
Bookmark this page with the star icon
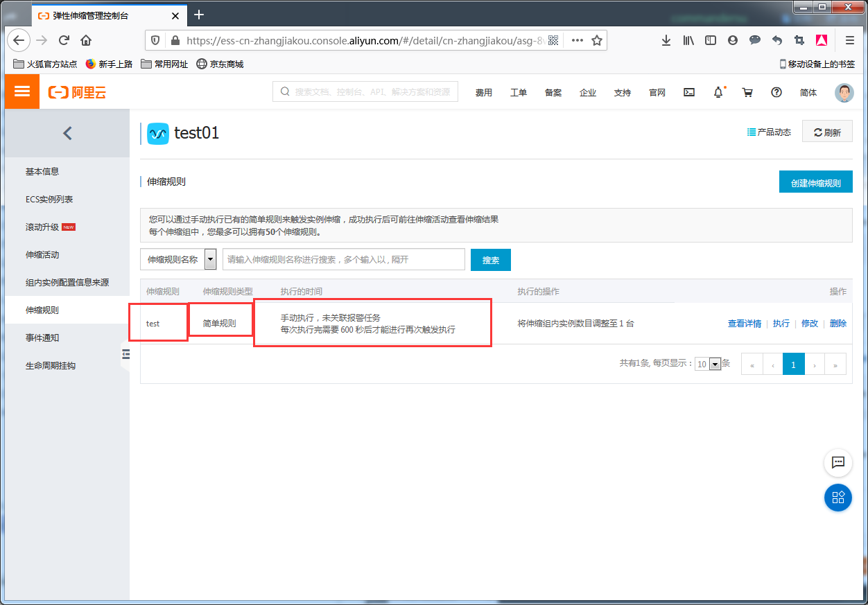click(596, 40)
